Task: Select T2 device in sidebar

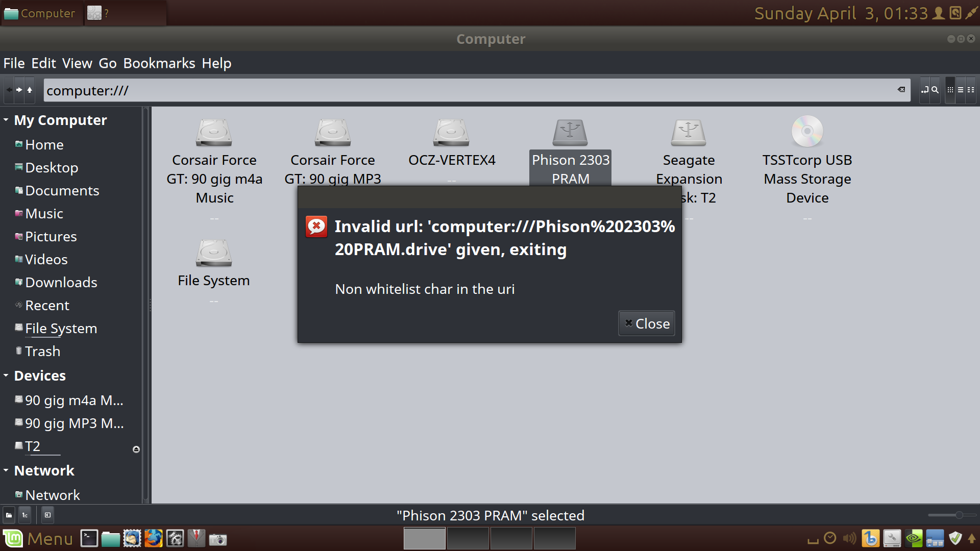Action: click(33, 446)
